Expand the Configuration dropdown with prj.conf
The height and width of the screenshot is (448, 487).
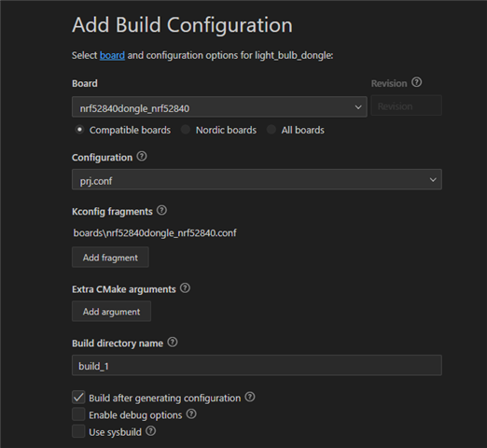[x=257, y=179]
